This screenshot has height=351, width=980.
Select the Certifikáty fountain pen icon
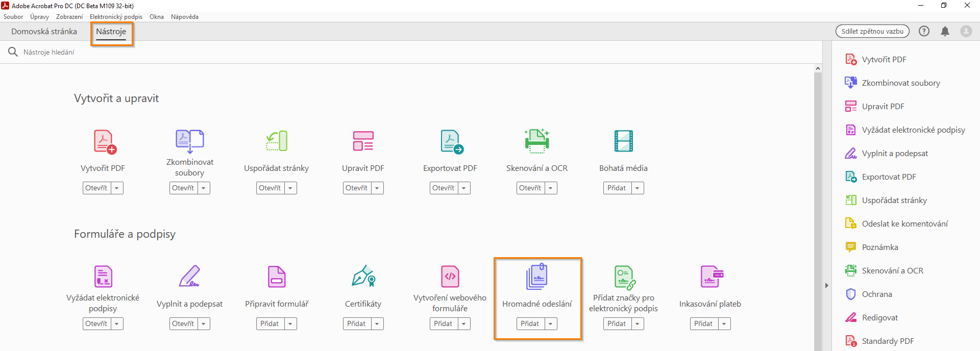tap(363, 275)
